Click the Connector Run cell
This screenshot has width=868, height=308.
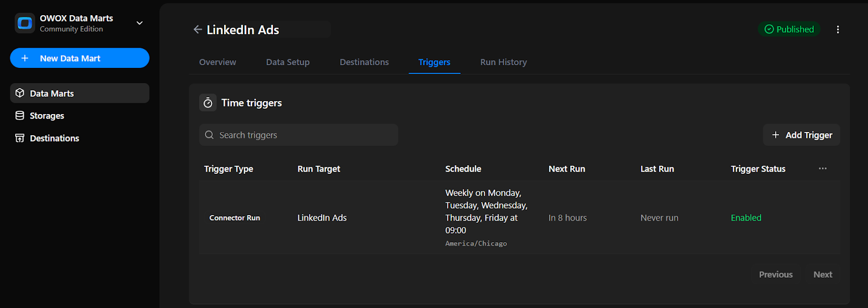point(235,218)
